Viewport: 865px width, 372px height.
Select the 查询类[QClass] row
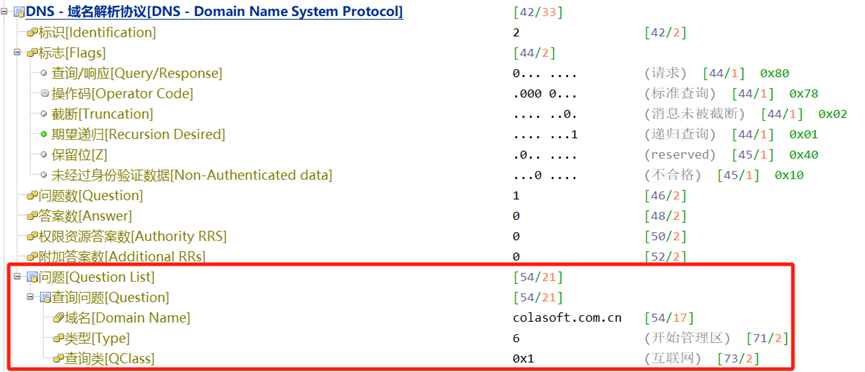[110, 359]
